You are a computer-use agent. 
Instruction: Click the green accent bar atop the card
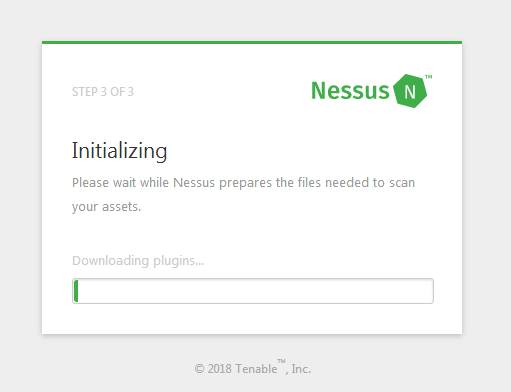coord(252,42)
